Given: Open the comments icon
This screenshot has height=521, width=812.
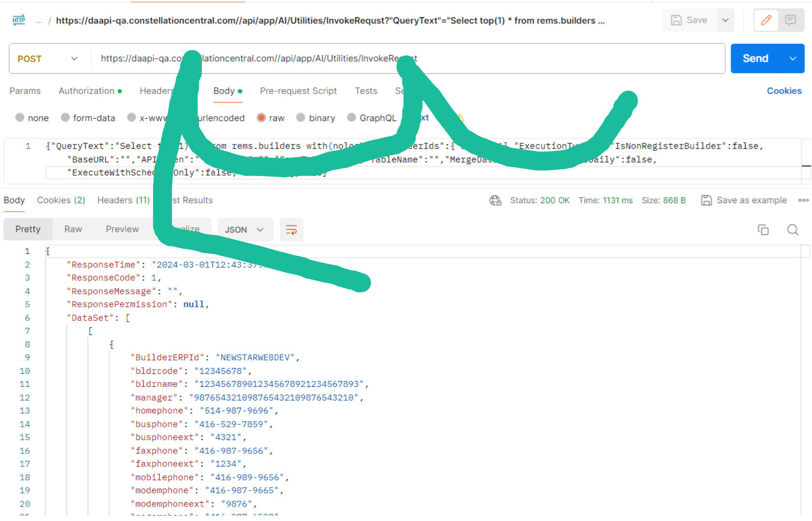Looking at the screenshot, I should point(790,20).
